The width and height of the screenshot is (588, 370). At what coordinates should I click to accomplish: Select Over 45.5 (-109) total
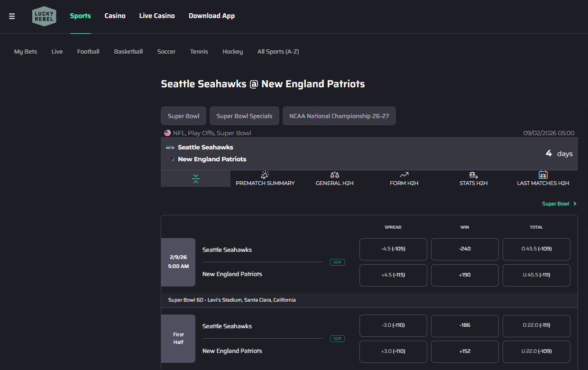tap(536, 249)
